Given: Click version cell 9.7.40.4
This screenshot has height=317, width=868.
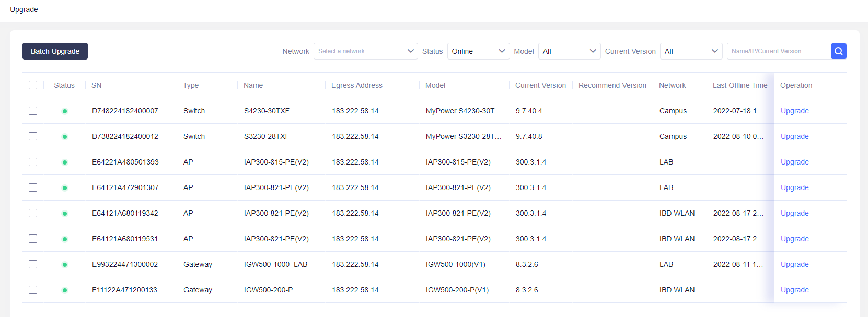Looking at the screenshot, I should (x=529, y=111).
